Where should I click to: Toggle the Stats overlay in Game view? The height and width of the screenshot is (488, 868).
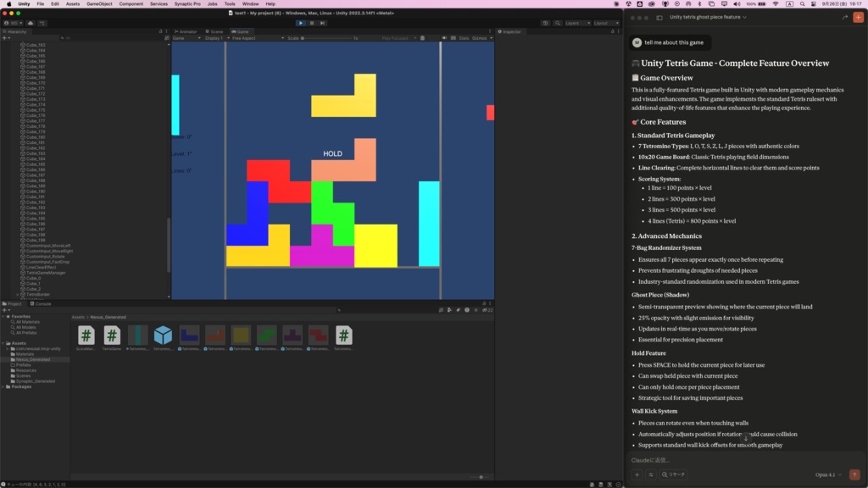click(464, 37)
